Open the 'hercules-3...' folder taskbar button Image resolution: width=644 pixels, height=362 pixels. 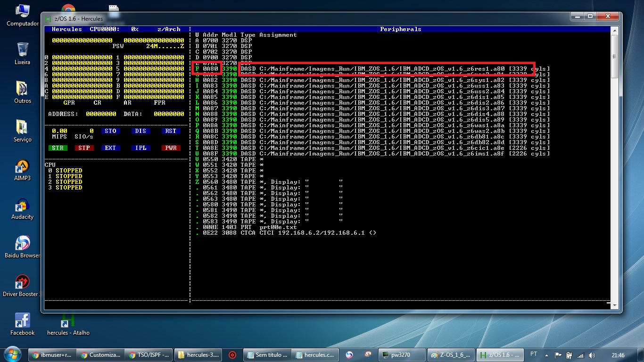coord(198,355)
